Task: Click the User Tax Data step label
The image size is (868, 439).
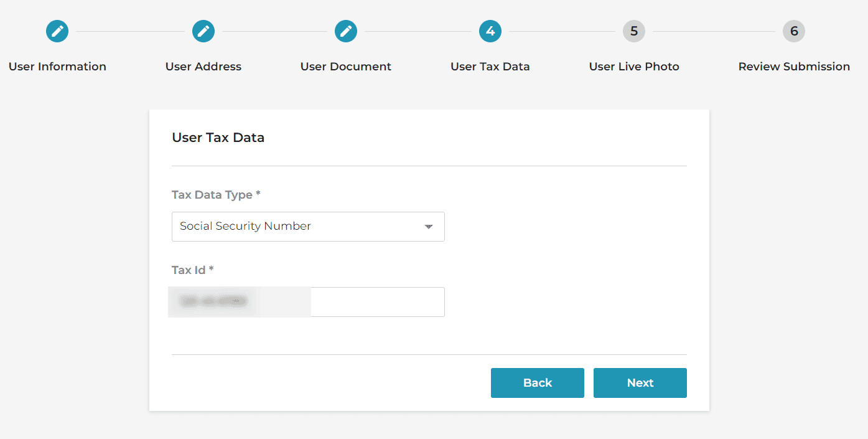Action: click(x=490, y=67)
